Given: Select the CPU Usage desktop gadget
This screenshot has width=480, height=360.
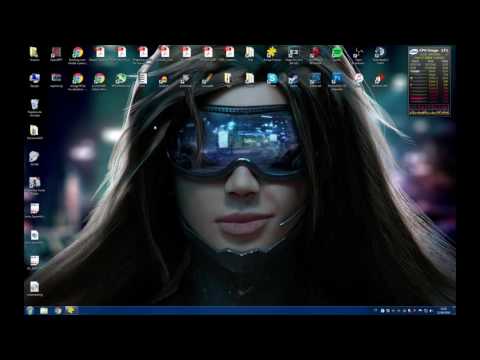Looking at the screenshot, I should (429, 81).
